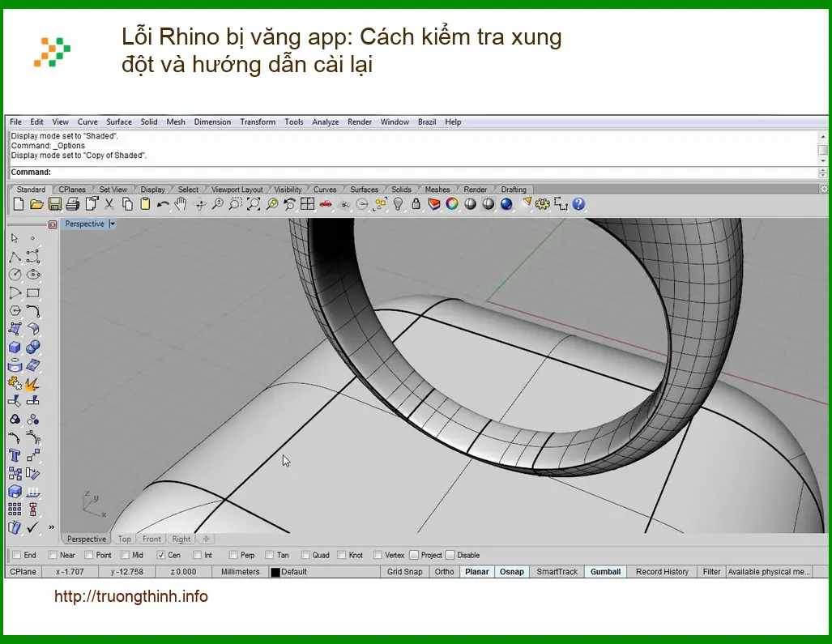This screenshot has height=644, width=832.
Task: Select the Rectangle tool
Action: point(33,292)
